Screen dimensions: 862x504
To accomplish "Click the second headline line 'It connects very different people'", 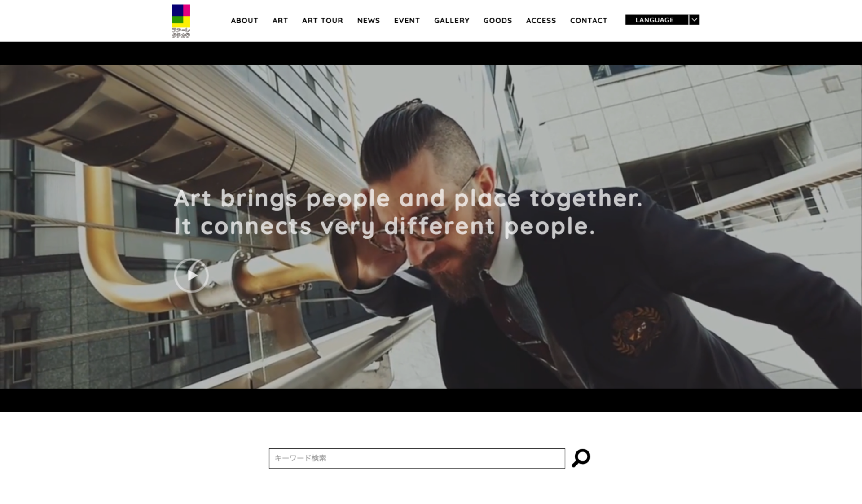I will tap(384, 226).
